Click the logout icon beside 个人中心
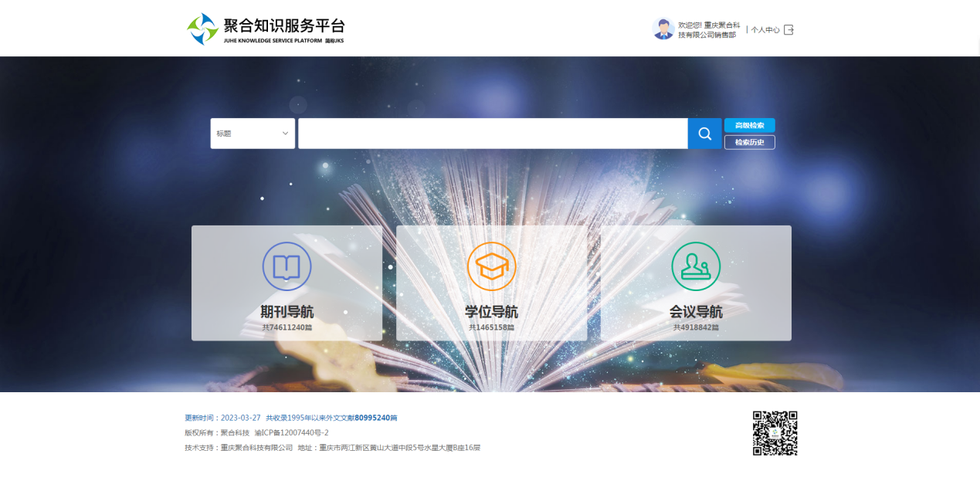Image resolution: width=980 pixels, height=481 pixels. (788, 30)
